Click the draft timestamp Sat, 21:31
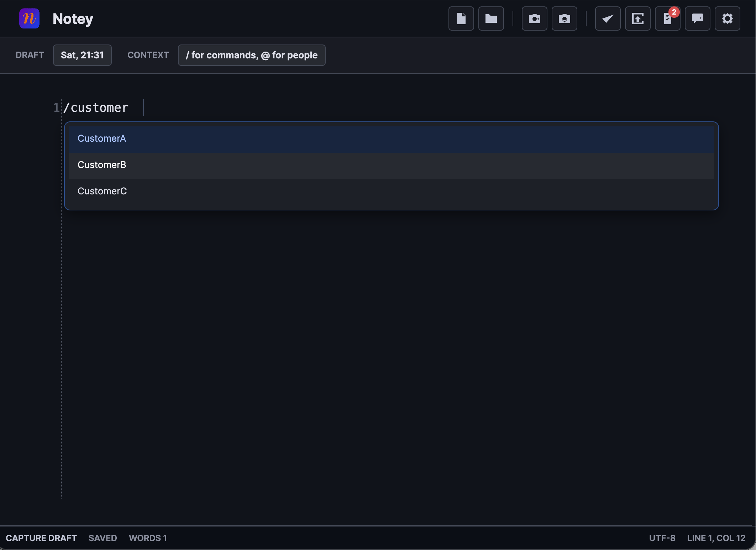The width and height of the screenshot is (756, 550). click(82, 55)
